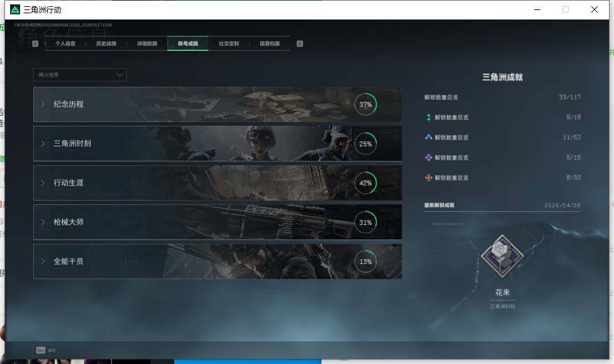Viewport: 614px width, 364px height.
Task: Click the next-tab key icon right of 信誉档案
Action: [299, 43]
